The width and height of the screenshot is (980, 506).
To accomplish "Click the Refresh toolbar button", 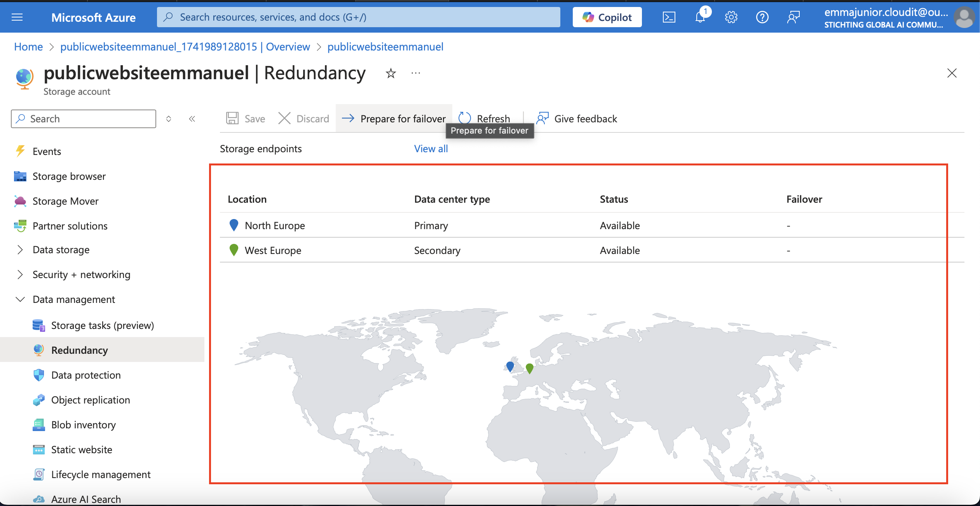I will [x=484, y=118].
